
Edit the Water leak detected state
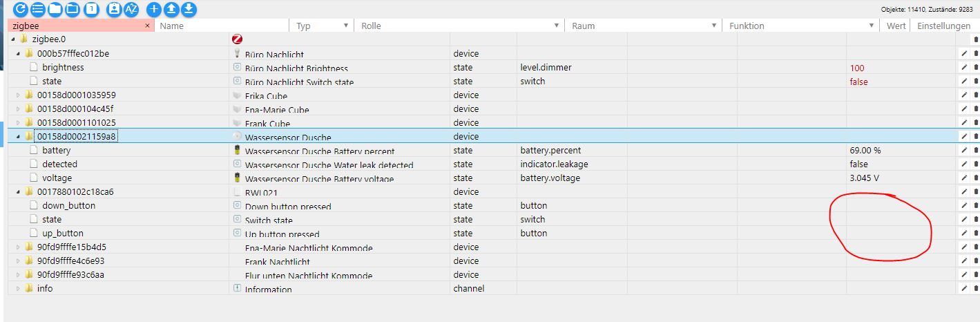(964, 164)
